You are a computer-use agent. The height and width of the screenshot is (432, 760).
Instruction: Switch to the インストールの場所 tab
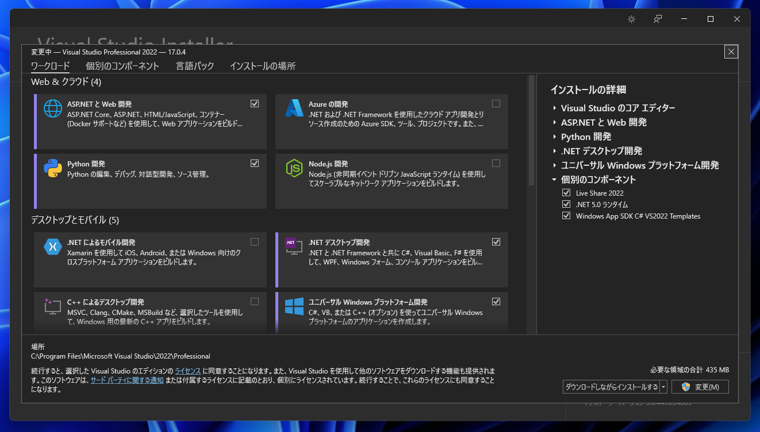tap(263, 66)
